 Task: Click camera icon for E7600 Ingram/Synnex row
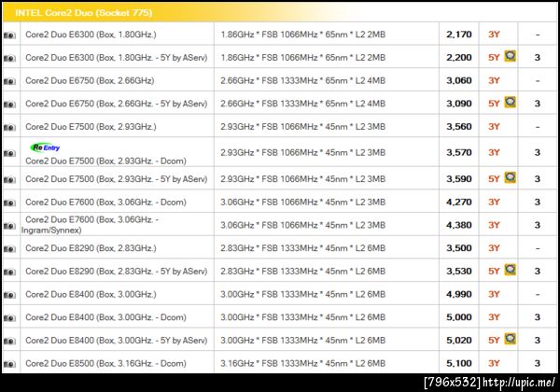pos(9,226)
